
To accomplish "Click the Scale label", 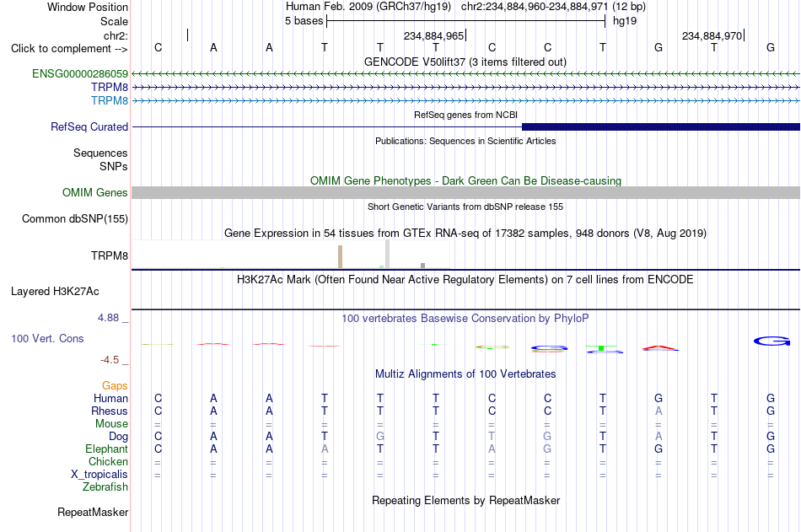I will pos(114,21).
